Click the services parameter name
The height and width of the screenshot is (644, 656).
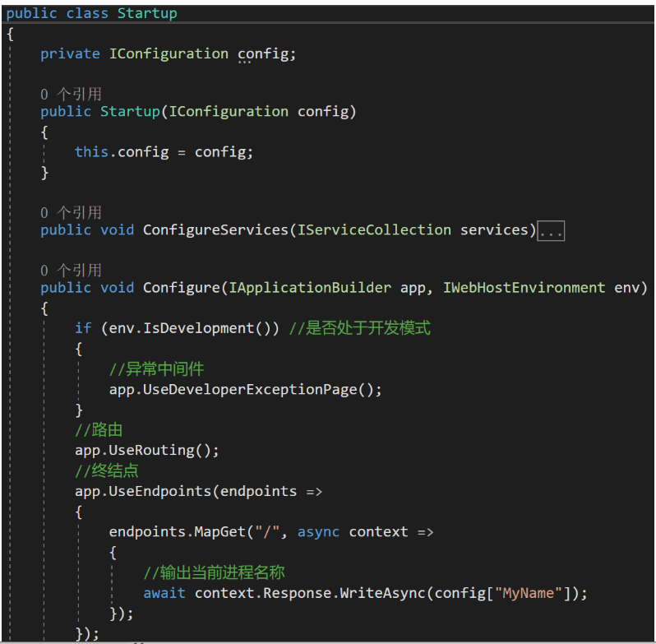[x=495, y=230]
